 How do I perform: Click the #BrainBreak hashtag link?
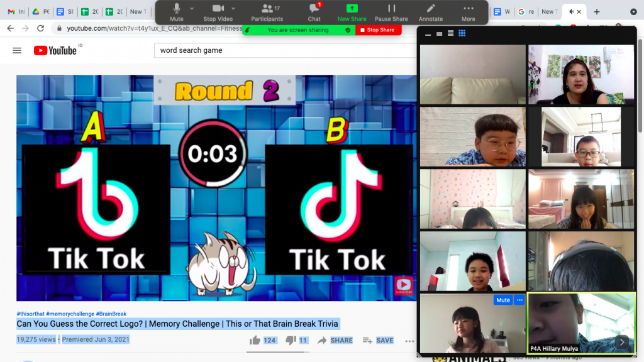(x=111, y=314)
